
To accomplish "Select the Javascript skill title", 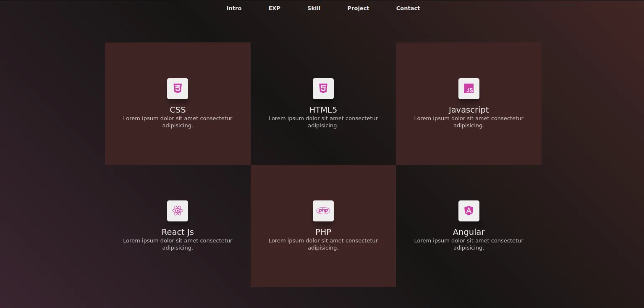I will coord(469,110).
